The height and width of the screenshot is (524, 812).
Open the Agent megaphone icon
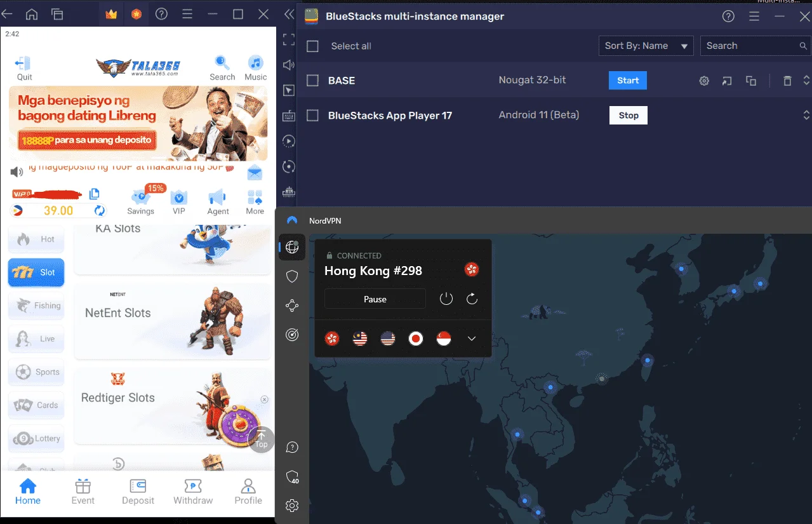point(217,198)
